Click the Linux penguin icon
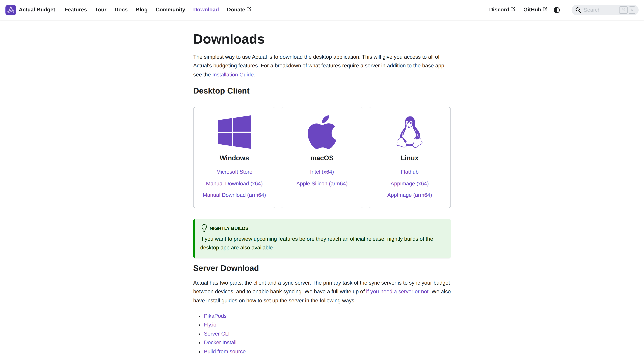This screenshot has height=362, width=644. click(x=410, y=132)
